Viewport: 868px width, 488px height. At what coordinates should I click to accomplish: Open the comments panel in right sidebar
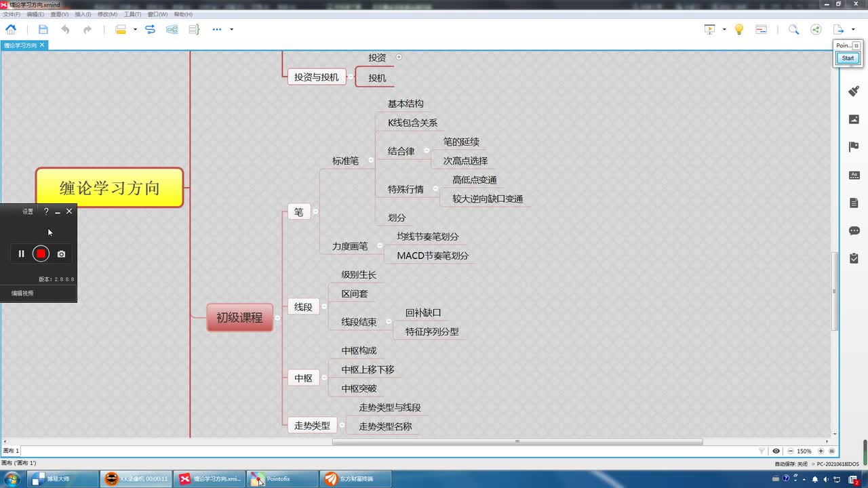(x=854, y=230)
